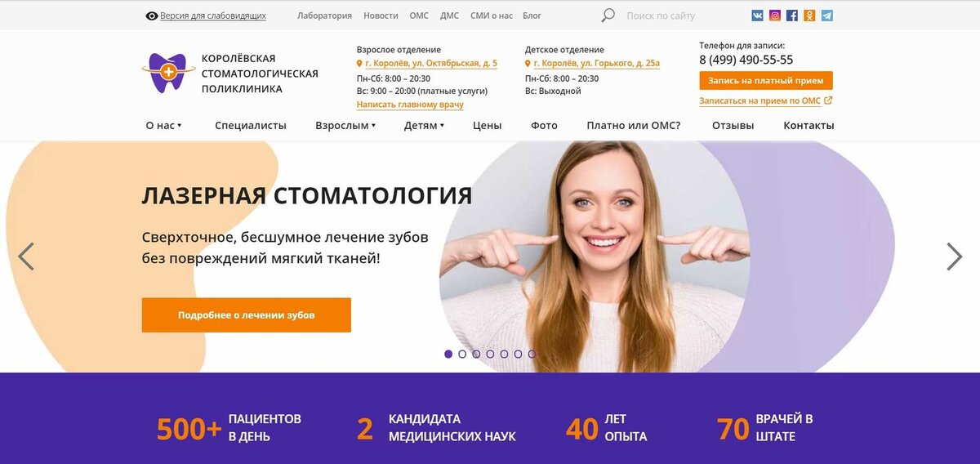Go to previous slide with left arrow

tap(26, 257)
